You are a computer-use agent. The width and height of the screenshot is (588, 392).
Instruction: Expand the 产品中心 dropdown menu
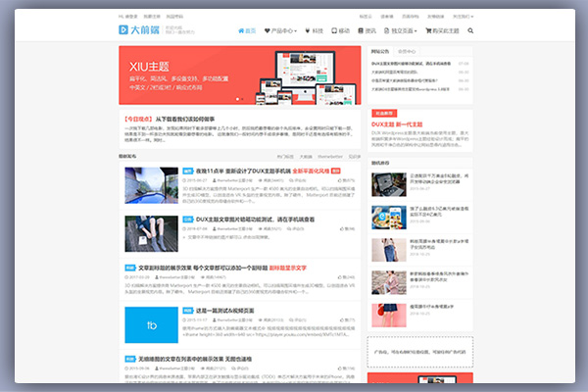point(280,30)
